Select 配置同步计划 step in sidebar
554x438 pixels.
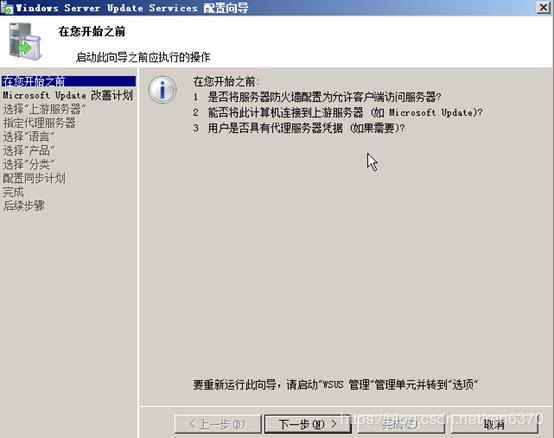(34, 178)
